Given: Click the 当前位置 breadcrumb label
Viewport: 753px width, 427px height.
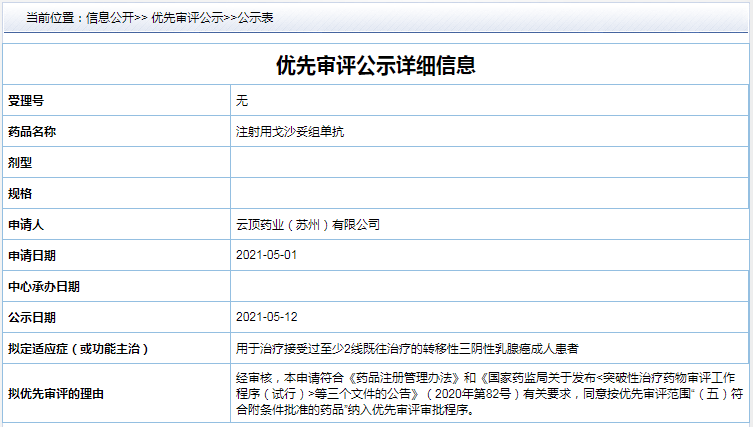Looking at the screenshot, I should coord(49,18).
